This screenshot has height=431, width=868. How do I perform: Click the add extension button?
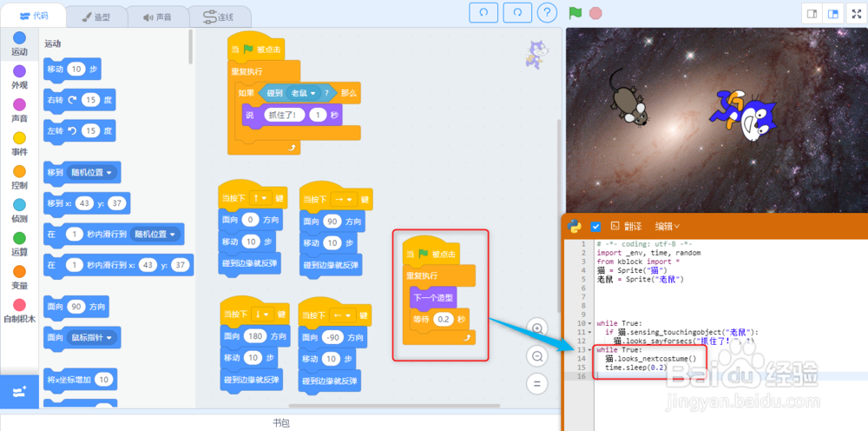tap(19, 392)
